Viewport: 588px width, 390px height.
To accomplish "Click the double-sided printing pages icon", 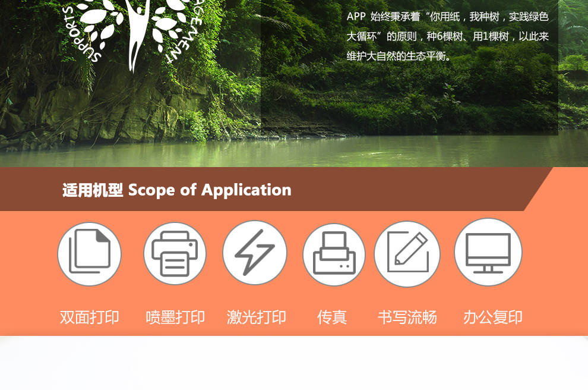I will 89,254.
